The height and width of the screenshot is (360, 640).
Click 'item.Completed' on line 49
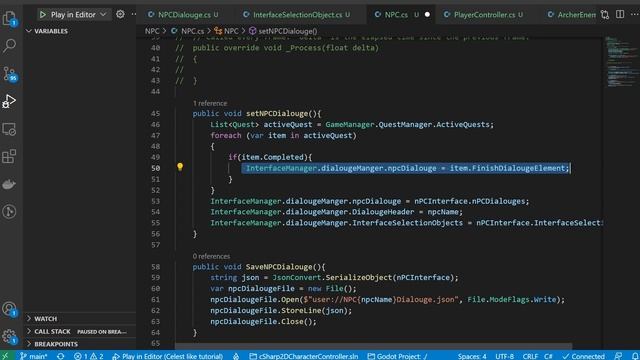272,157
